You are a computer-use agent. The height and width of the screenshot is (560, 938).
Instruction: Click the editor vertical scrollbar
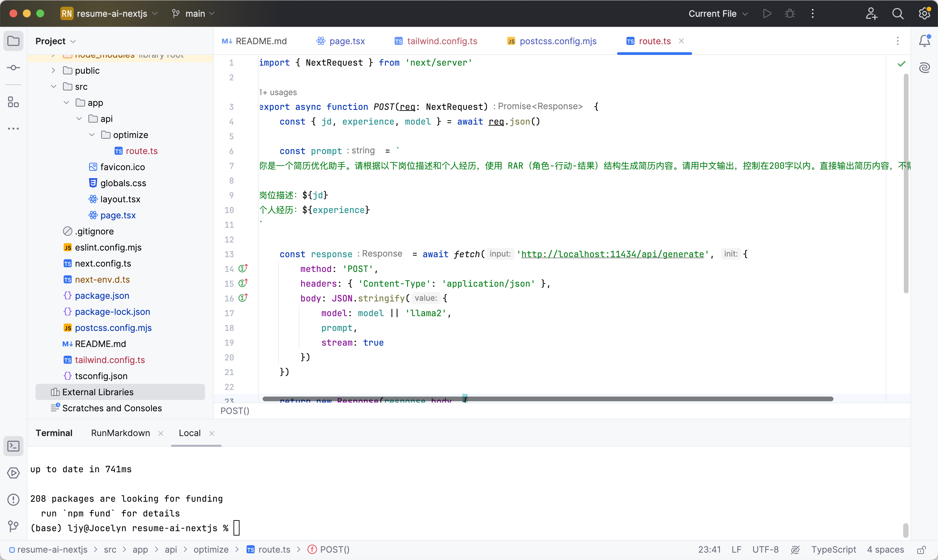[x=906, y=184]
